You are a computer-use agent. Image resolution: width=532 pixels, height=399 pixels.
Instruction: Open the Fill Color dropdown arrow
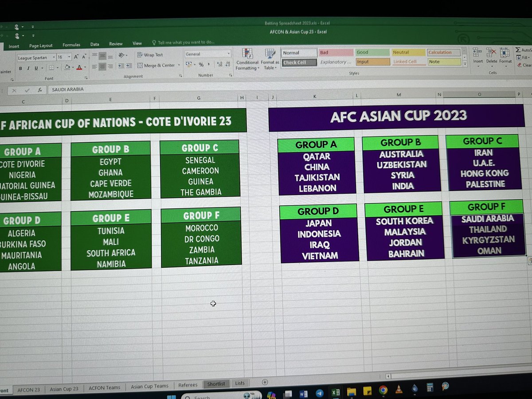(x=73, y=67)
